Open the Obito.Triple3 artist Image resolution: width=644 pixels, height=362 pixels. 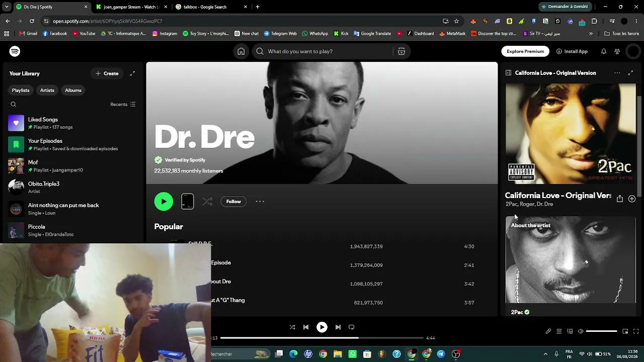(72, 188)
